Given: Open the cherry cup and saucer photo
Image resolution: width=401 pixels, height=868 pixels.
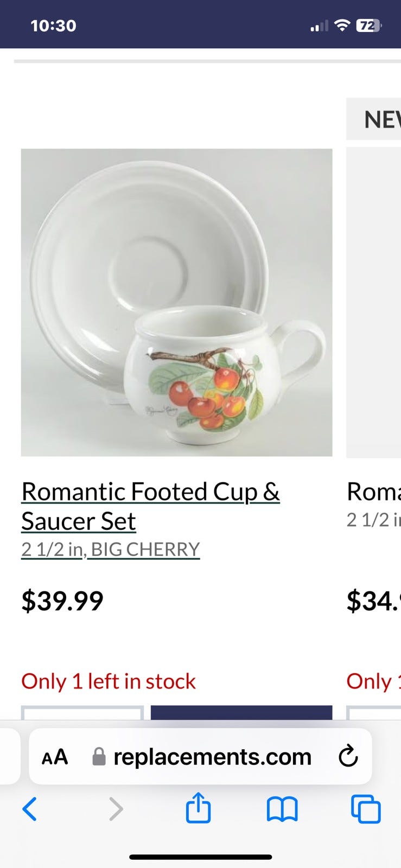Looking at the screenshot, I should pos(176,302).
